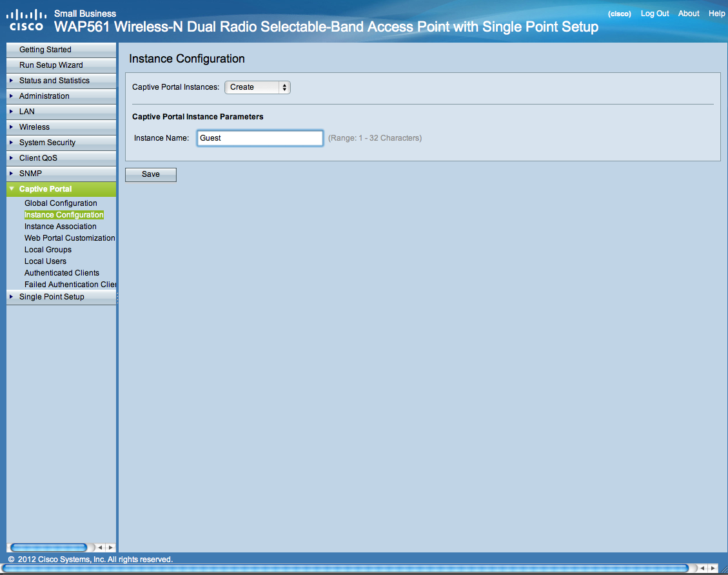The height and width of the screenshot is (575, 728).
Task: Select the LAN menu label
Action: (x=27, y=112)
